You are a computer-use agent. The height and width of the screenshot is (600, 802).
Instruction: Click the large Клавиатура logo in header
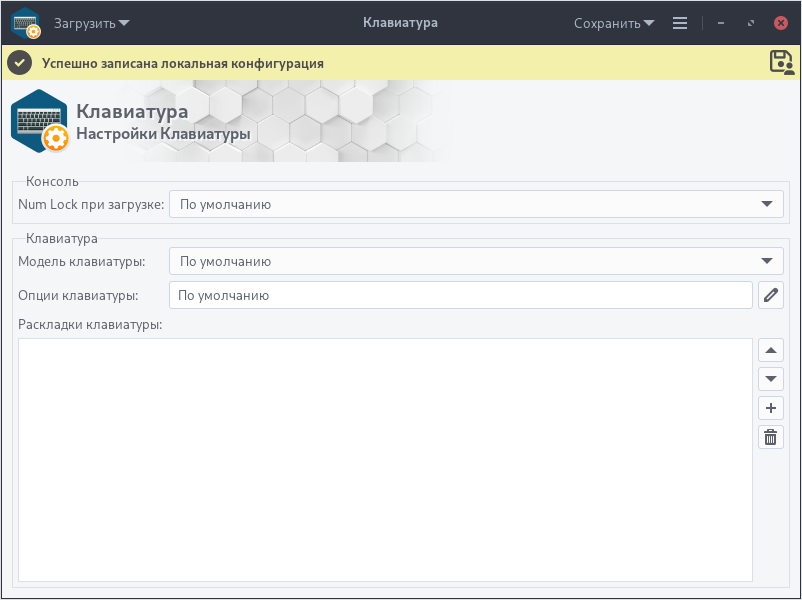[x=40, y=121]
